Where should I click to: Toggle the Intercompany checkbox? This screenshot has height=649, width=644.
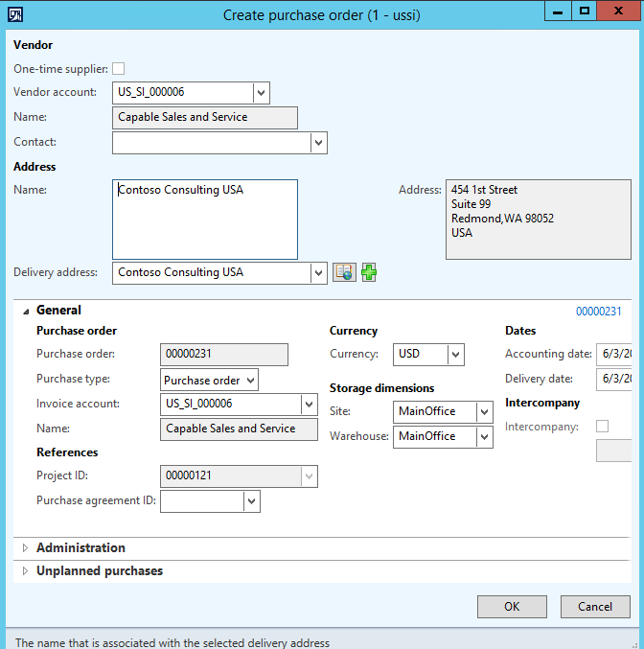(603, 427)
